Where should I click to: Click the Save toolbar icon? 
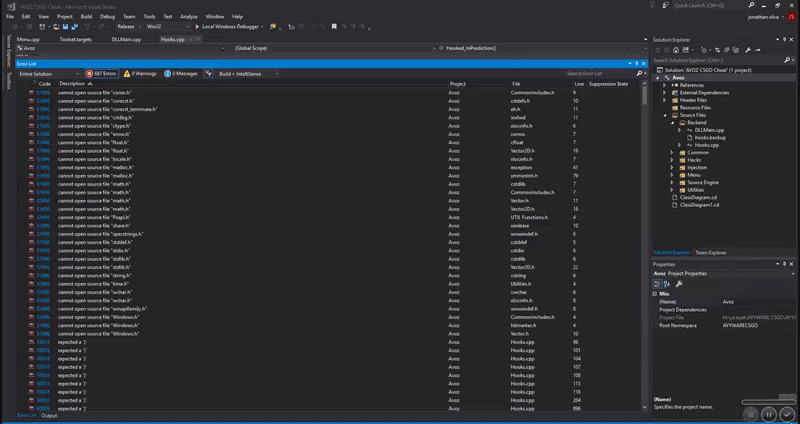coord(65,27)
